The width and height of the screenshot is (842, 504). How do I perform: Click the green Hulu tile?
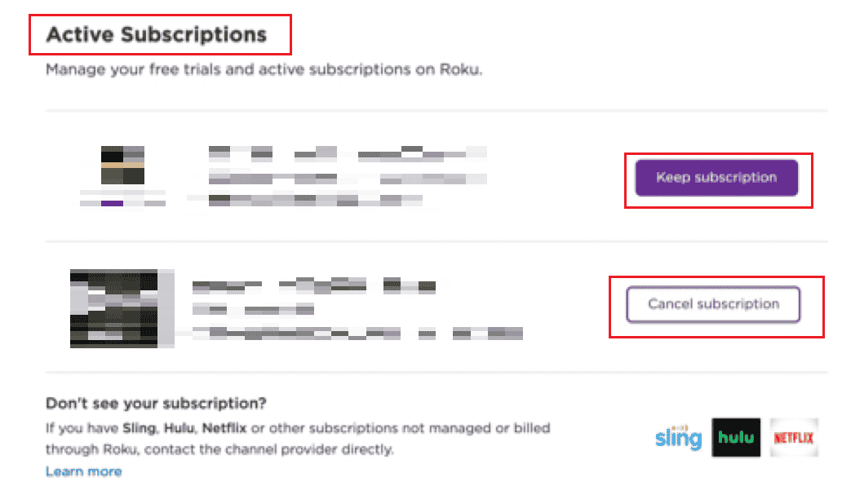coord(736,437)
